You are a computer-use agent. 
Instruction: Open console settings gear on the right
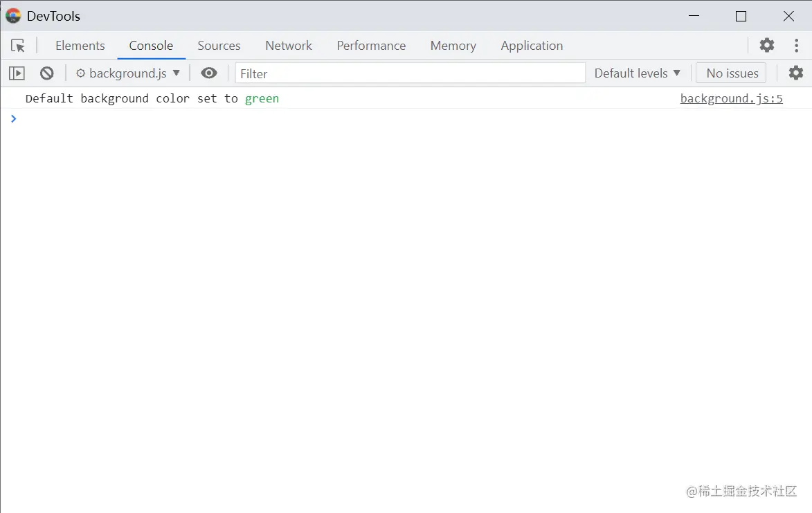[x=795, y=73]
